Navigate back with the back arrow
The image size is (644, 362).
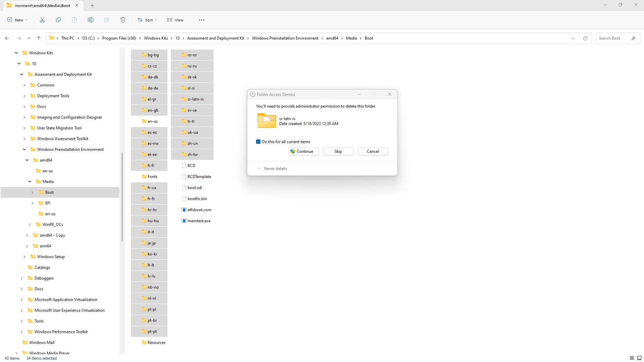pos(7,38)
